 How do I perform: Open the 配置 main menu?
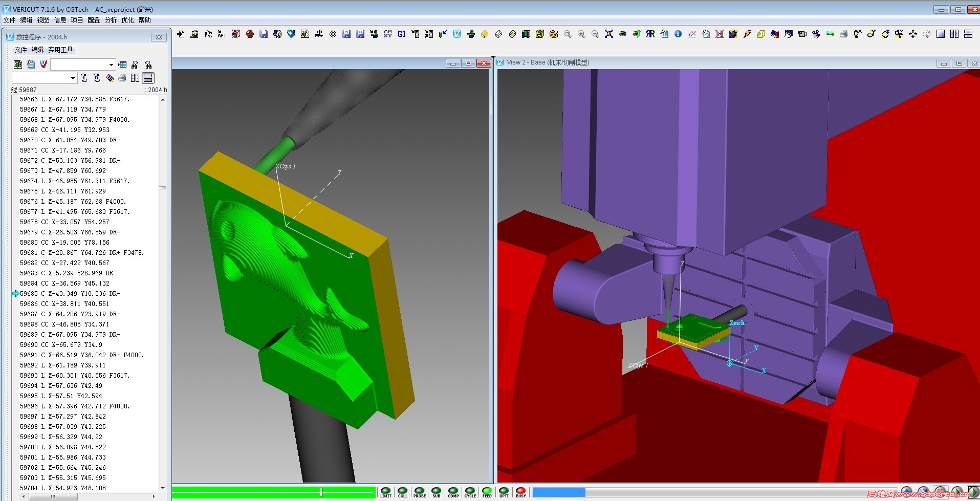click(x=94, y=20)
